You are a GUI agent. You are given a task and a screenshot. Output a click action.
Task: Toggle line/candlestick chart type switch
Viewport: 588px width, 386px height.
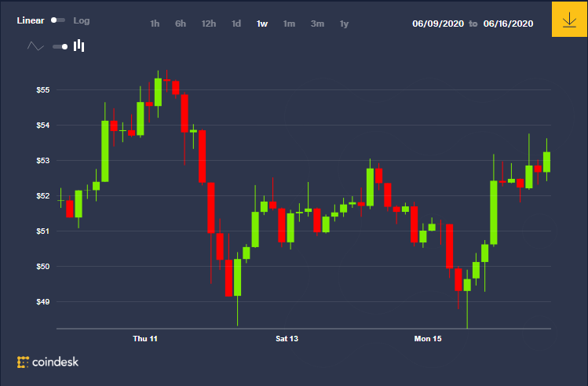[x=60, y=46]
